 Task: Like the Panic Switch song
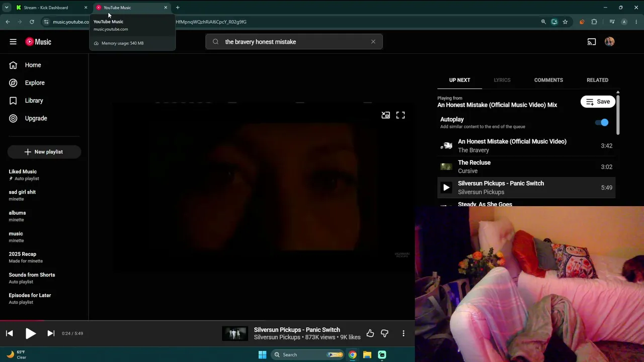[370, 333]
